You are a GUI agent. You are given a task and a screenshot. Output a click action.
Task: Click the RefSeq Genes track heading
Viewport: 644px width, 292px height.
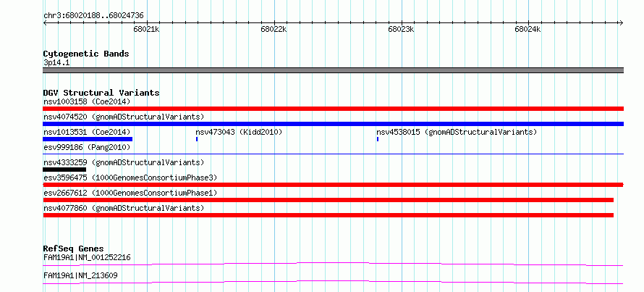coord(73,249)
